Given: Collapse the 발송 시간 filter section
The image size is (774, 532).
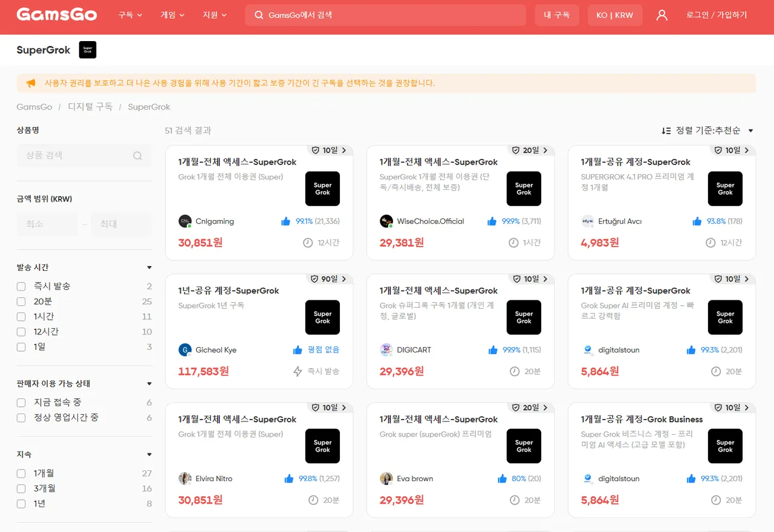Looking at the screenshot, I should click(x=149, y=267).
